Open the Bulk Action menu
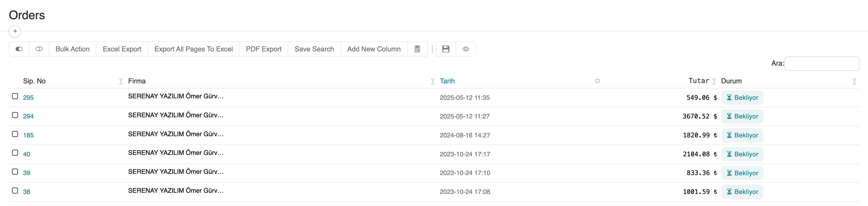 click(x=72, y=49)
